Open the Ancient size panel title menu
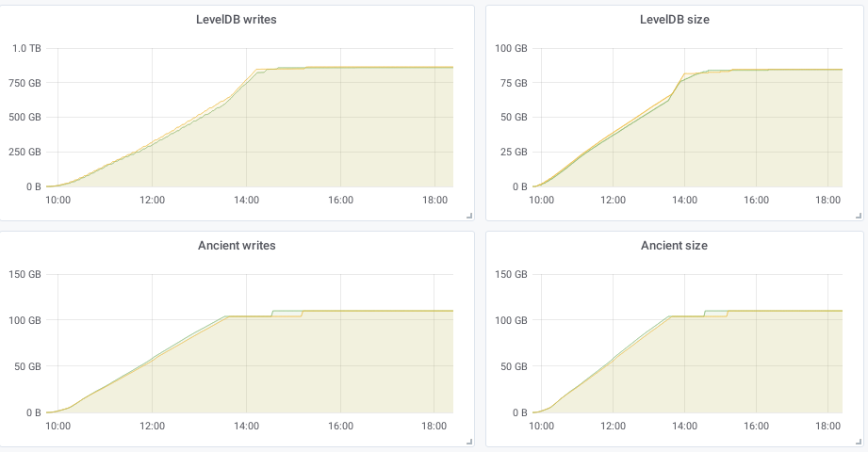 click(674, 245)
